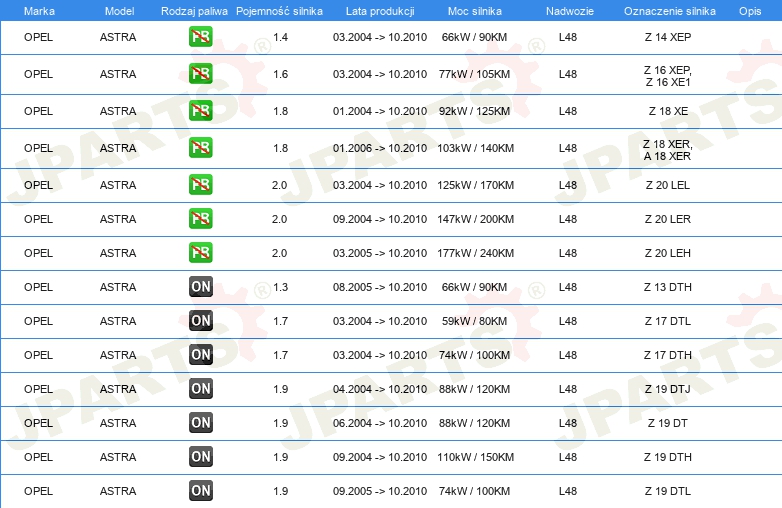
Task: Select engine code Z 19 DTJ
Action: coord(668,389)
